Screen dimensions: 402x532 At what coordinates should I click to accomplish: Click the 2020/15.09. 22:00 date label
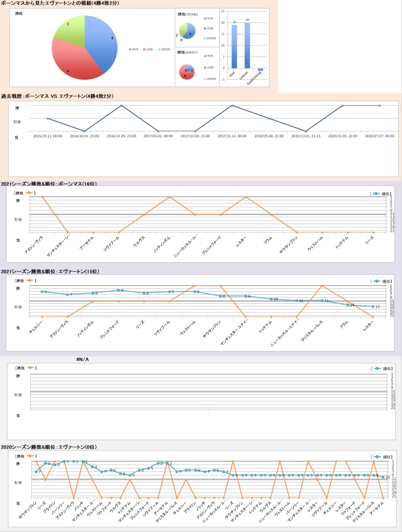(343, 136)
